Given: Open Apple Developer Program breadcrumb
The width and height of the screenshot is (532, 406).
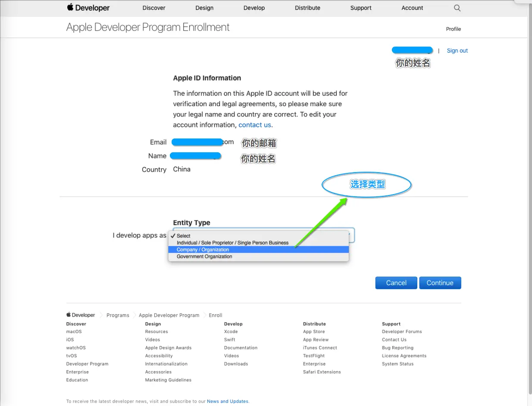Looking at the screenshot, I should [169, 315].
